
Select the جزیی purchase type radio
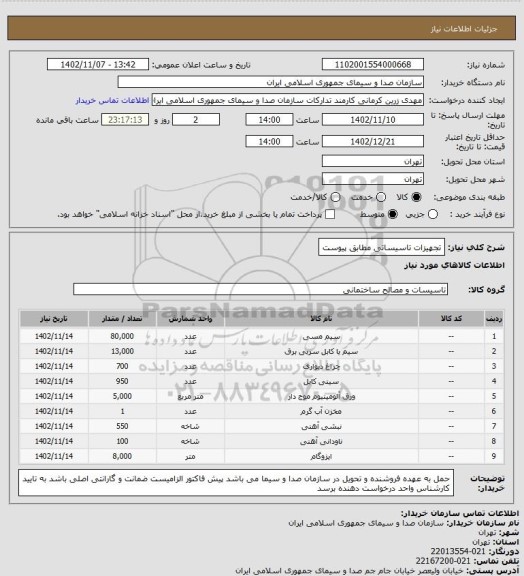(433, 214)
